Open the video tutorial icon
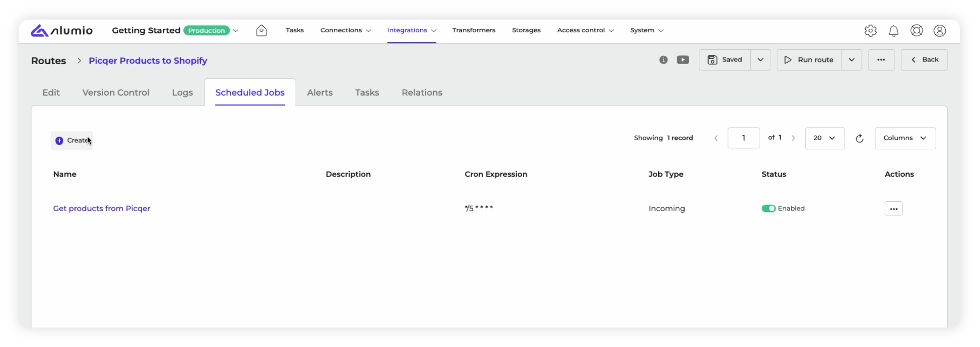This screenshot has height=347, width=980. click(x=682, y=60)
